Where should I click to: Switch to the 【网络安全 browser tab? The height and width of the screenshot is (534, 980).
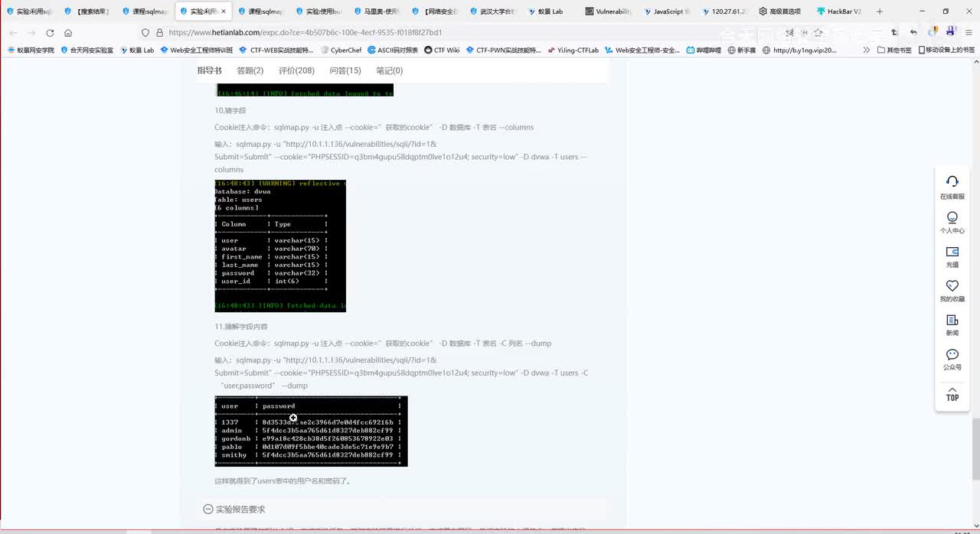(436, 11)
